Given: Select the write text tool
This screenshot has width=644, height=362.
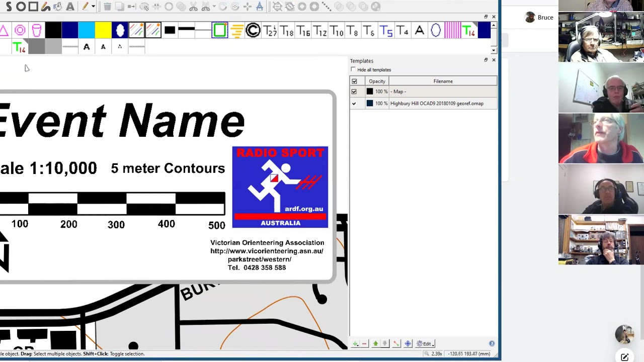Looking at the screenshot, I should click(x=70, y=7).
